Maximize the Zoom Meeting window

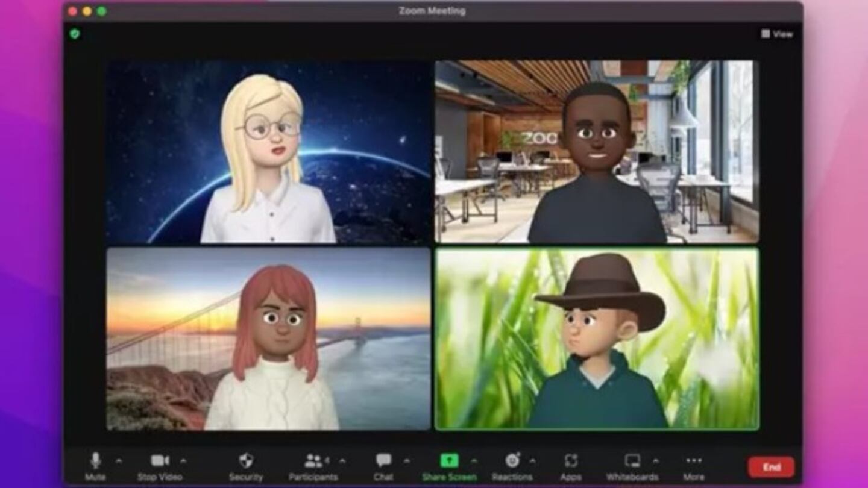(x=101, y=11)
